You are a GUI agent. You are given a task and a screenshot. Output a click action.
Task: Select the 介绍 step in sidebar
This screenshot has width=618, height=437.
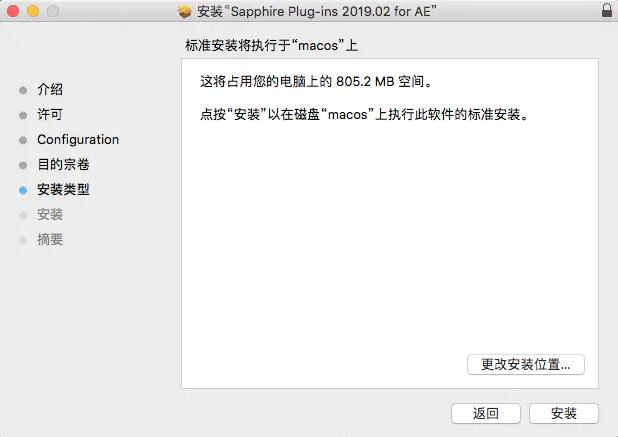click(x=50, y=89)
